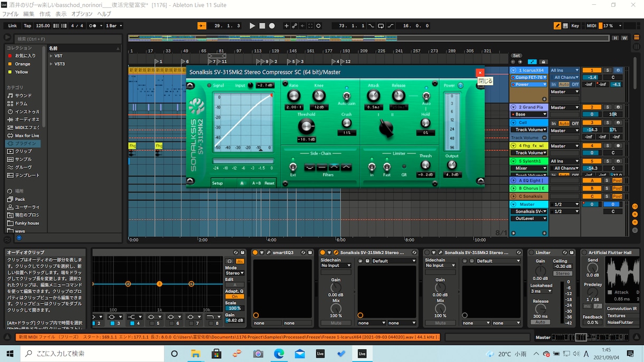Click the Arrangement Record button
644x362 pixels.
tap(272, 25)
